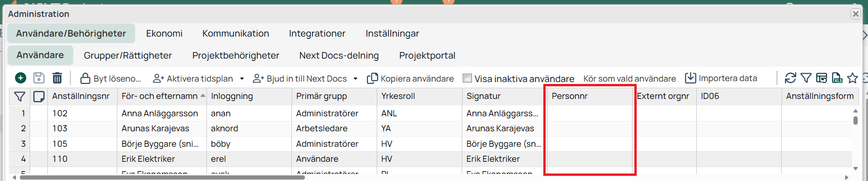Expand the Aktivera tidsplan dropdown arrow

242,79
